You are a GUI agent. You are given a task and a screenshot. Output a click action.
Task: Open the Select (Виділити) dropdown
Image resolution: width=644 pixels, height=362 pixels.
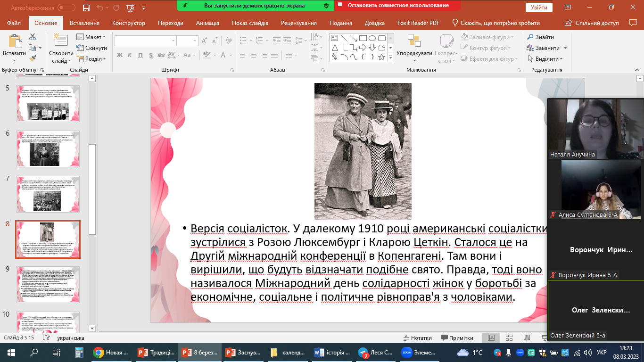(545, 58)
